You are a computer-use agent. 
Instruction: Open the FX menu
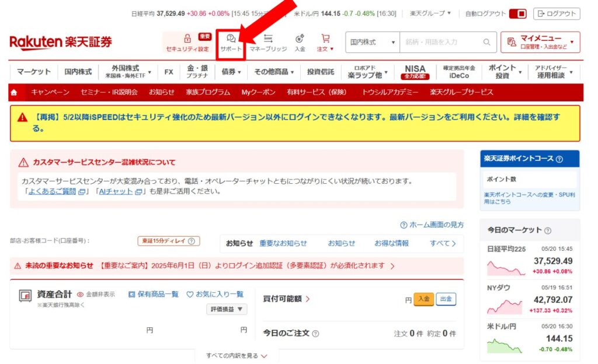[169, 72]
